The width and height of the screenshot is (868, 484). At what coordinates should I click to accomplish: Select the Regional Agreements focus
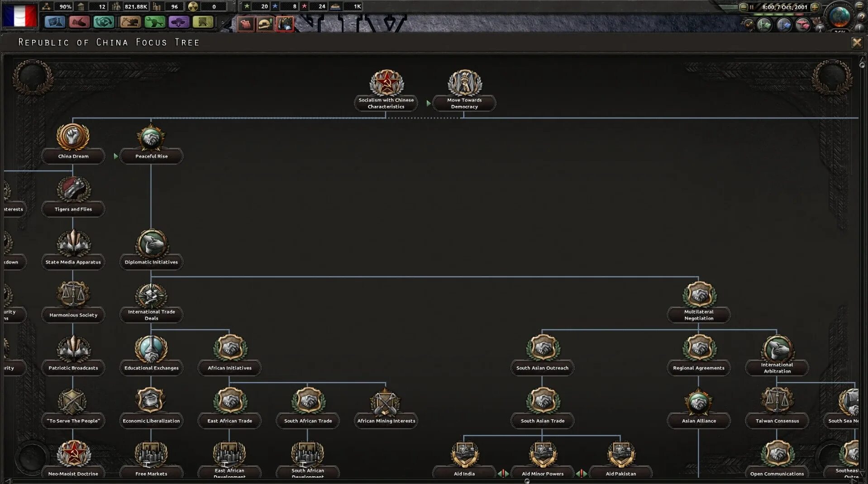pos(699,355)
